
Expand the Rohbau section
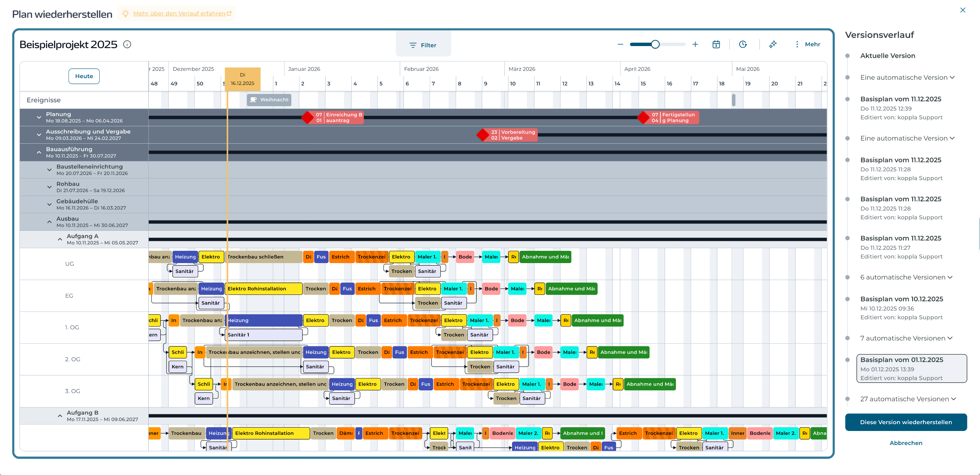point(49,187)
